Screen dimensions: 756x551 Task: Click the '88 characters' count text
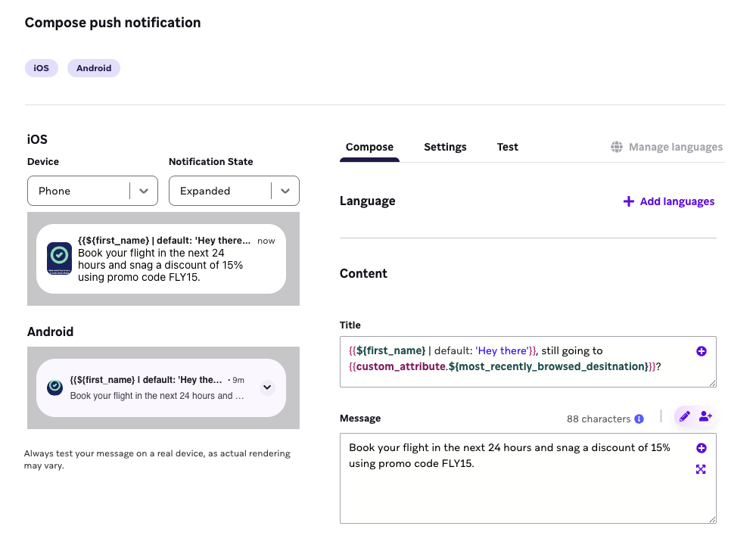[599, 419]
